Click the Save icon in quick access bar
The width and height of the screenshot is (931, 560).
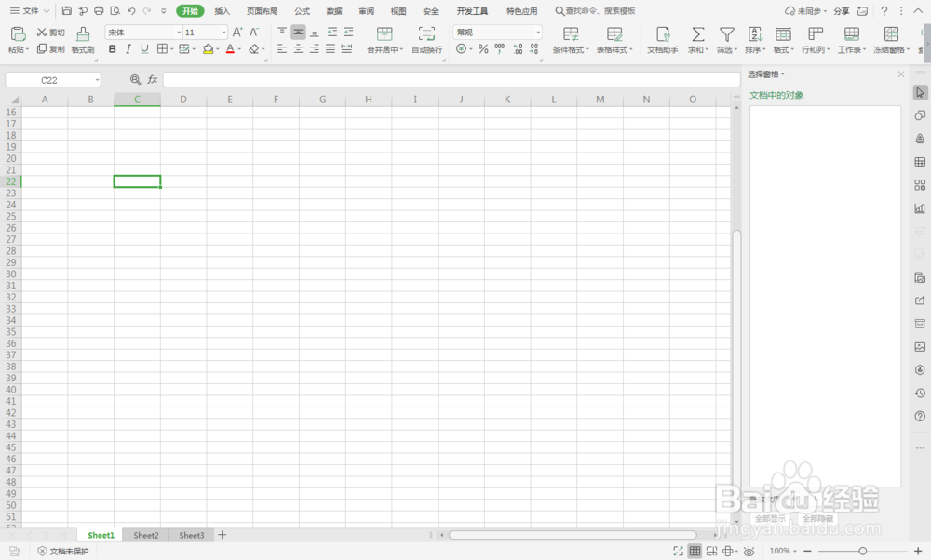click(66, 10)
